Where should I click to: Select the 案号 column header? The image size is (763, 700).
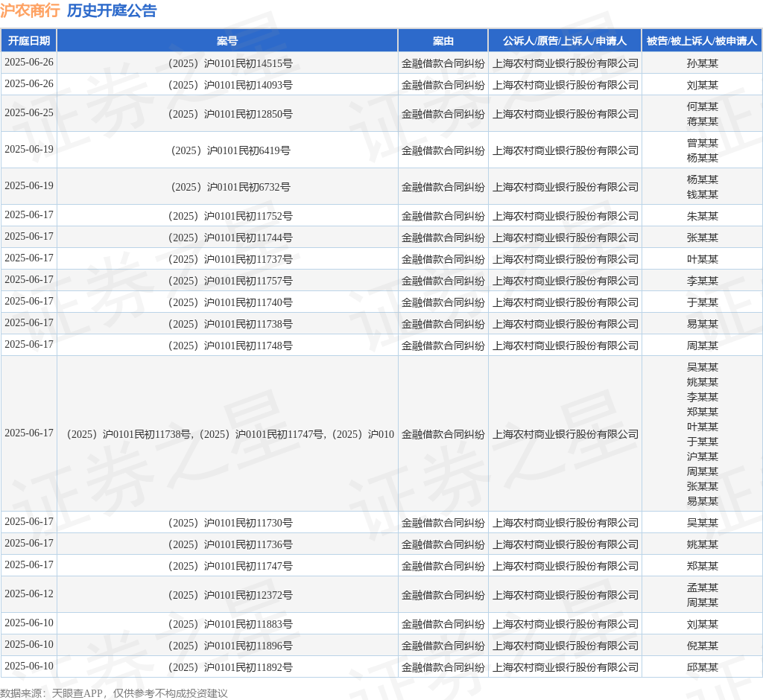[227, 41]
